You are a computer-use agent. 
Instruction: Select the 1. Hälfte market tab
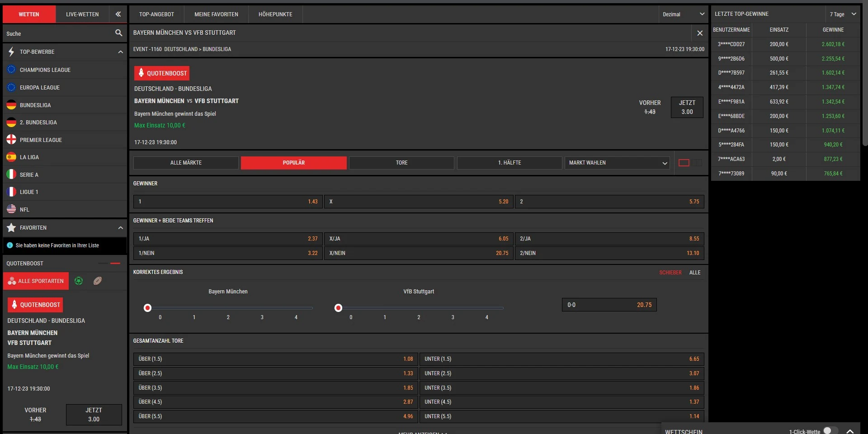(509, 163)
